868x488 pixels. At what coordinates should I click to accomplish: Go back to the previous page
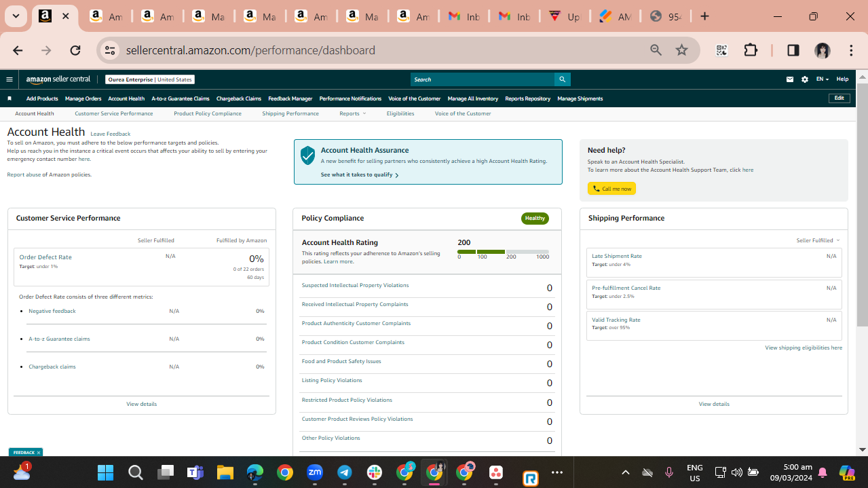coord(18,50)
